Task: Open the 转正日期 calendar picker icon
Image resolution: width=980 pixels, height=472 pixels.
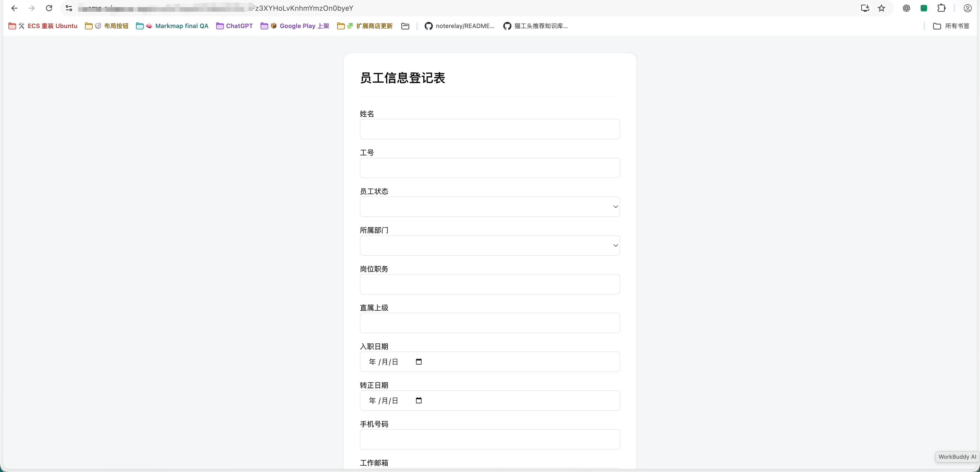Action: click(419, 401)
